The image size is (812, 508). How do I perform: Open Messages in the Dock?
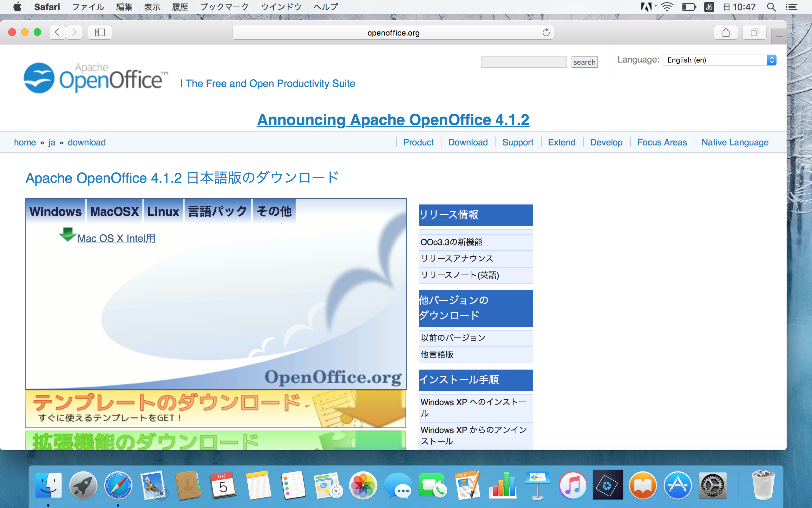pyautogui.click(x=398, y=485)
